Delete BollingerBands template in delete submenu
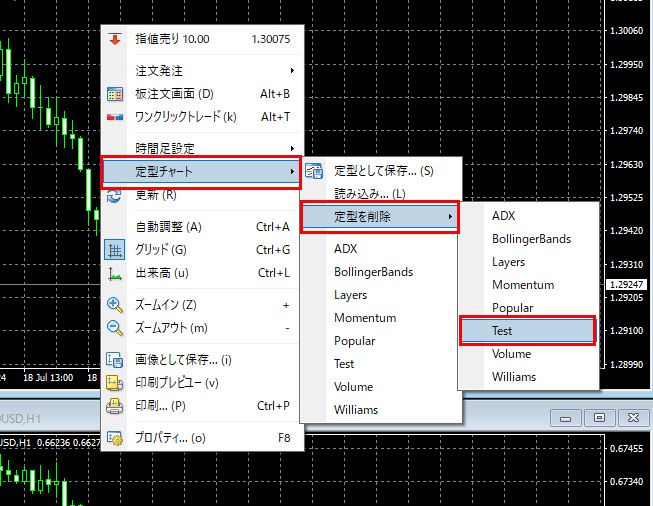The width and height of the screenshot is (653, 506). tap(528, 239)
